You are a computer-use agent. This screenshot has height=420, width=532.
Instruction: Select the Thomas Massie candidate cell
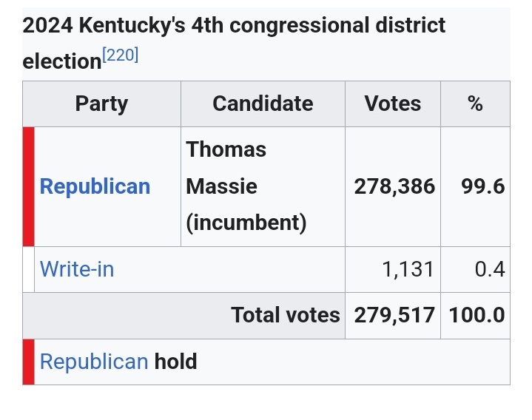[x=263, y=187]
